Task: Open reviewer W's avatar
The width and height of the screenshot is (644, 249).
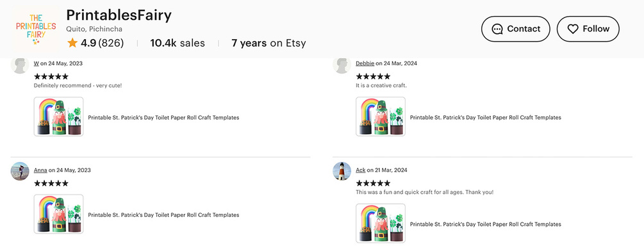Action: 20,65
